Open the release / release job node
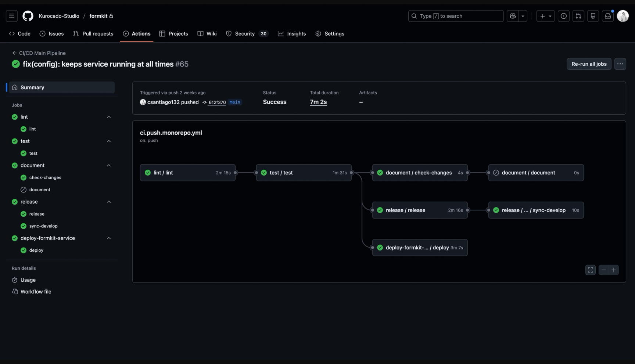 420,210
